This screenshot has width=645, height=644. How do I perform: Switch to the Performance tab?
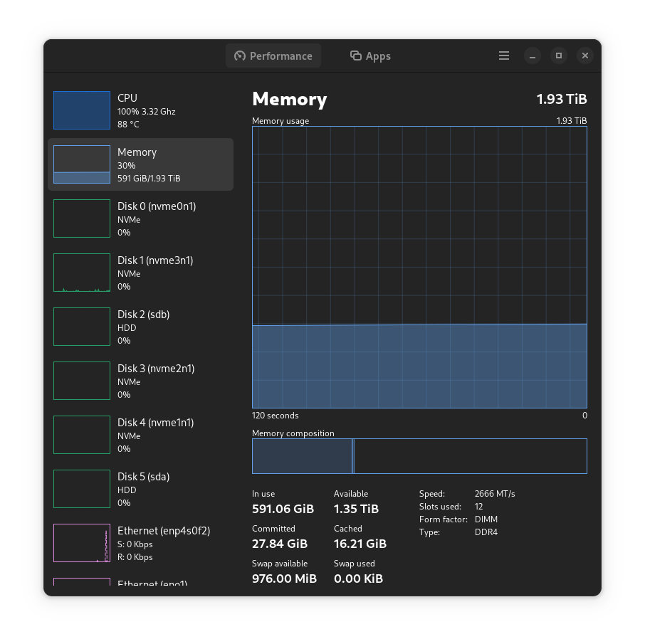click(x=273, y=56)
